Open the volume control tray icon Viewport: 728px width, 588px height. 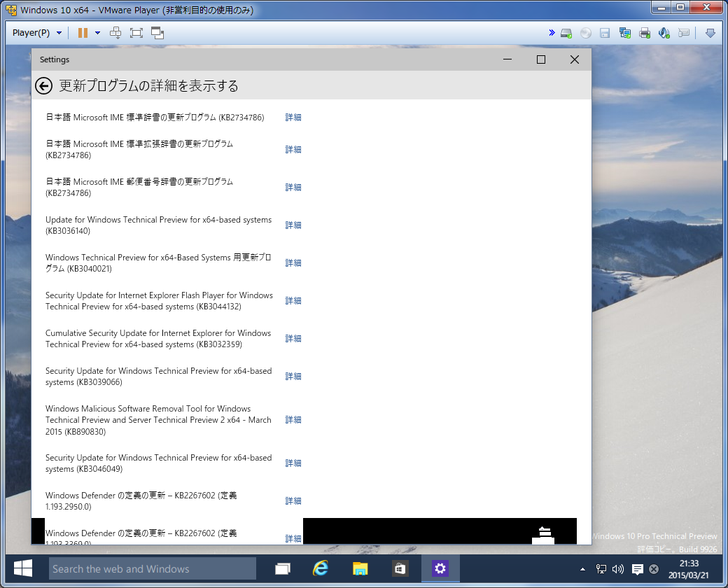618,569
